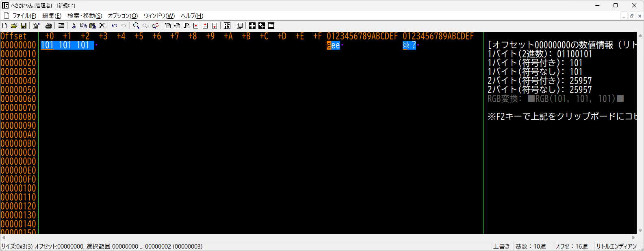Click vertical scrollbar up arrow

click(x=640, y=35)
